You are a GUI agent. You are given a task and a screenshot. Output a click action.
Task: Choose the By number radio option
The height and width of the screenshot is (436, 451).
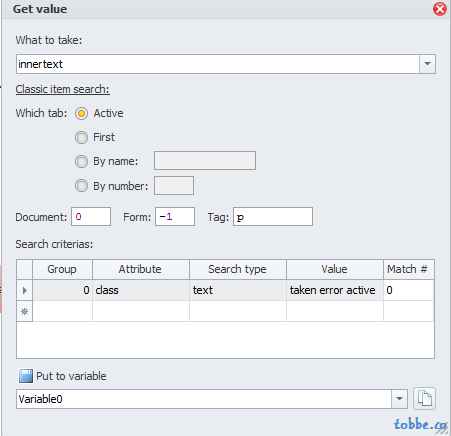pos(81,186)
